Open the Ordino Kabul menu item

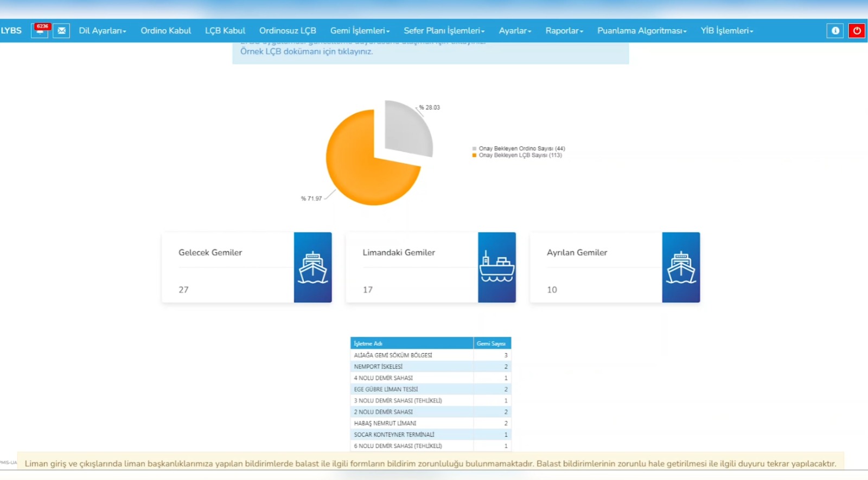(x=165, y=31)
